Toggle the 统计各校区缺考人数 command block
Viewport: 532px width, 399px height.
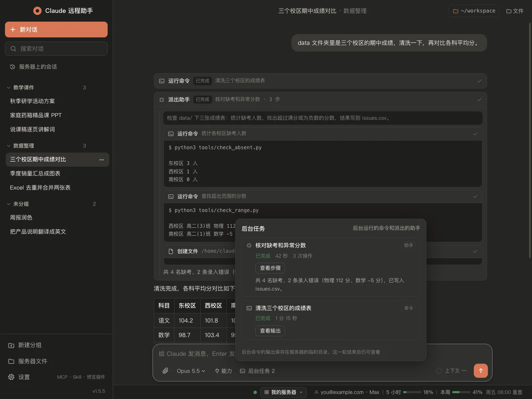click(x=323, y=133)
